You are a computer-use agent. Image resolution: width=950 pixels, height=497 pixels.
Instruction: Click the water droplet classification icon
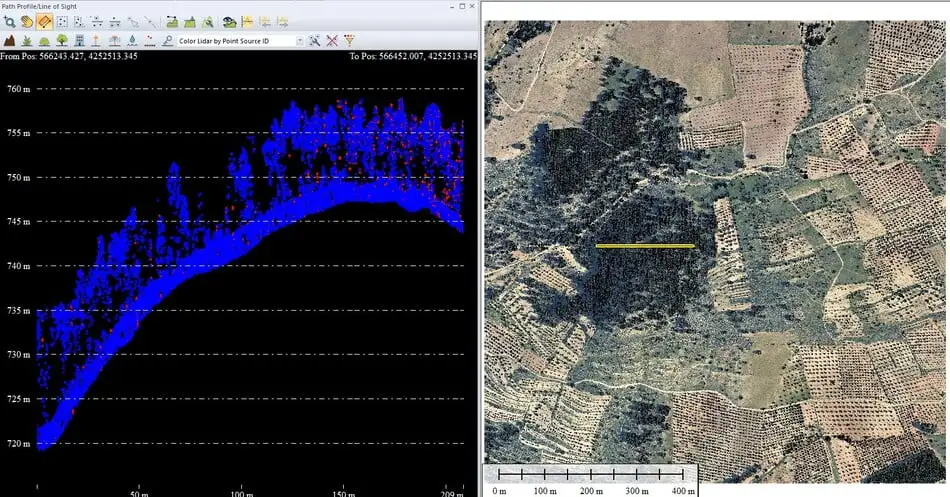coord(133,41)
